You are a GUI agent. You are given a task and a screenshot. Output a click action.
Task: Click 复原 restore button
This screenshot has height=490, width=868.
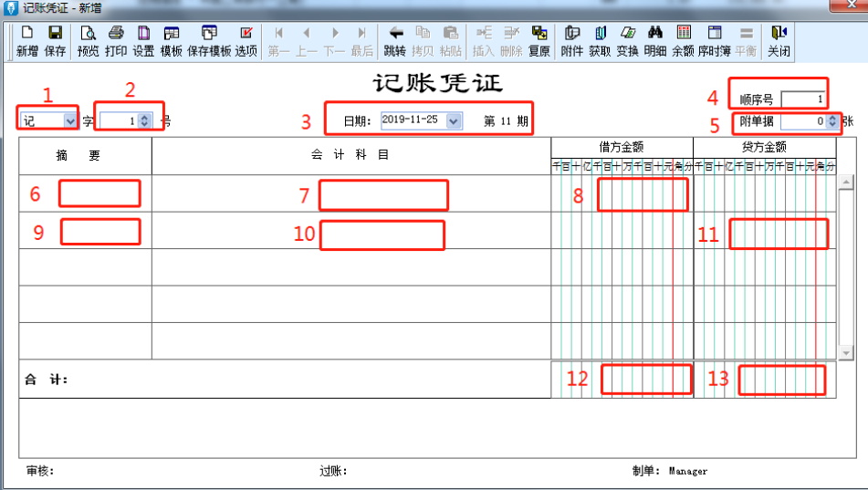coord(539,41)
